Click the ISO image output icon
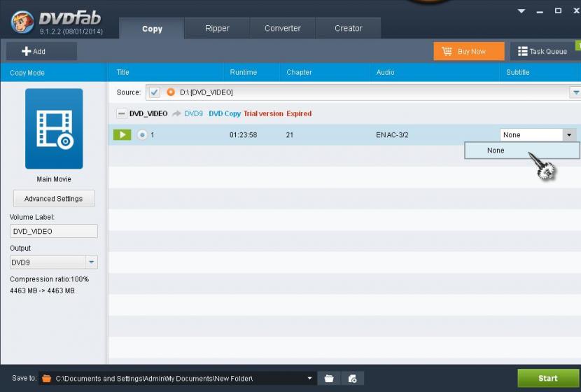Screen dimensions: 581x392 [x=352, y=379]
